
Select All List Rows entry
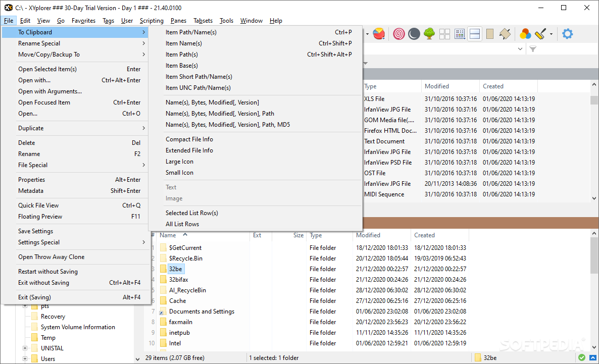(255, 224)
